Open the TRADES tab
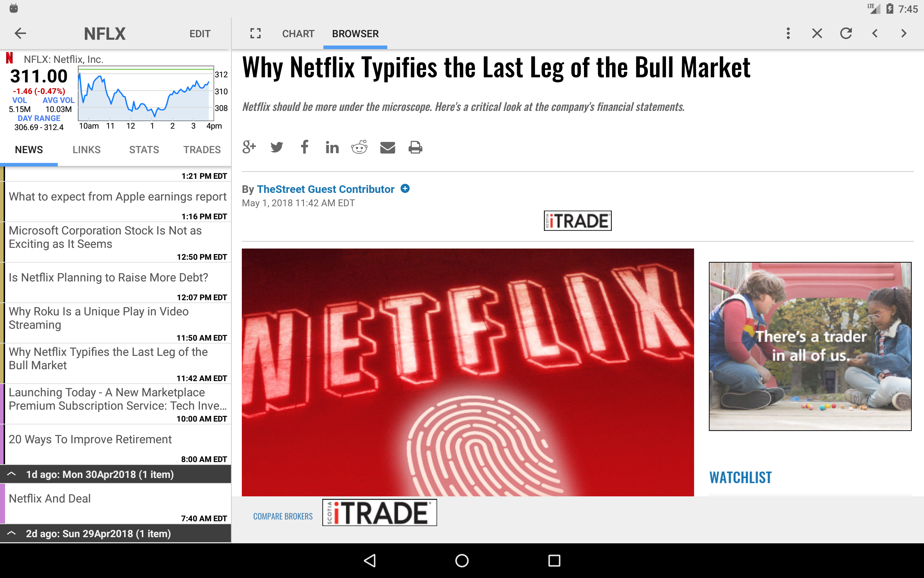Viewport: 924px width, 578px height. click(202, 150)
